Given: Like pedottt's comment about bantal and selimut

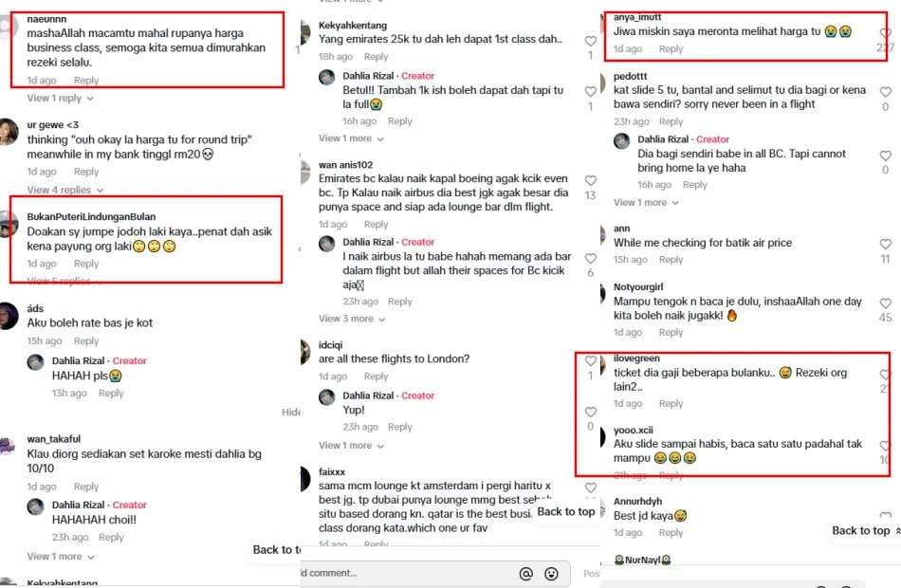Looking at the screenshot, I should tap(886, 92).
